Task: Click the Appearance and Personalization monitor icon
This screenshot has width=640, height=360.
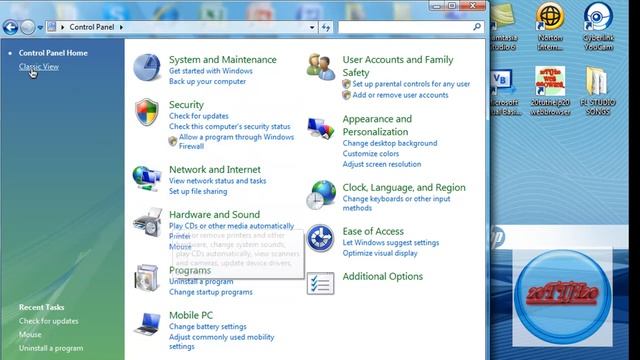Action: tap(321, 129)
